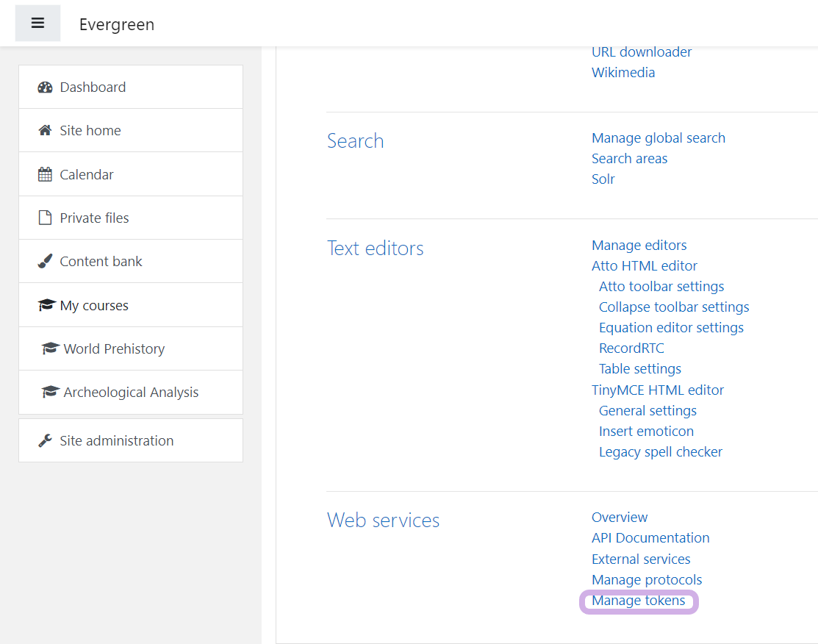
Task: Click the Text editors category heading
Action: (x=375, y=248)
